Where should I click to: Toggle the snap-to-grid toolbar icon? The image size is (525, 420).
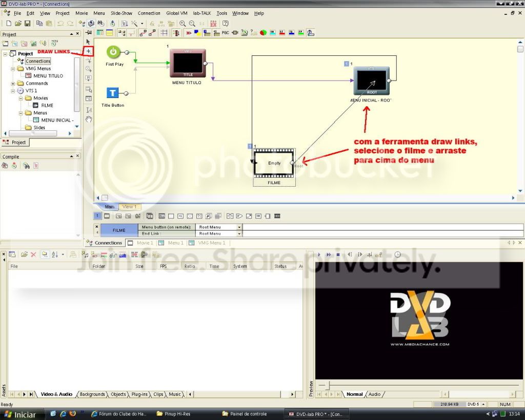(x=164, y=33)
